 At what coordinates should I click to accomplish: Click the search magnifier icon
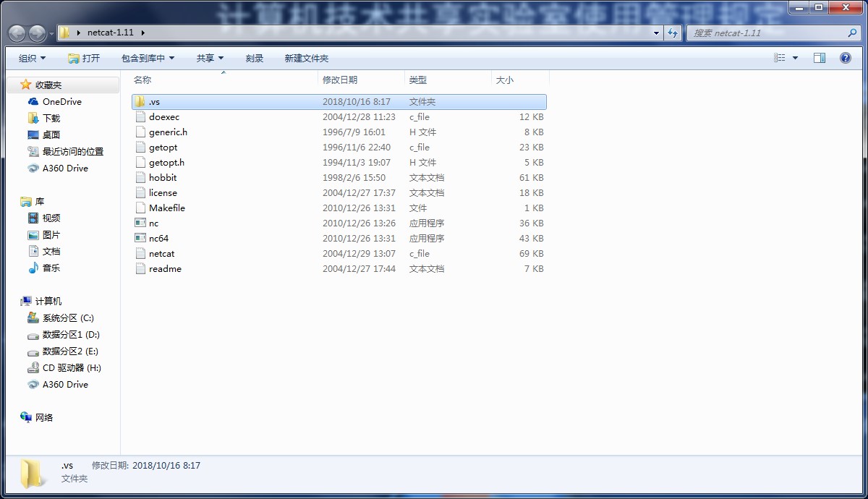[852, 33]
